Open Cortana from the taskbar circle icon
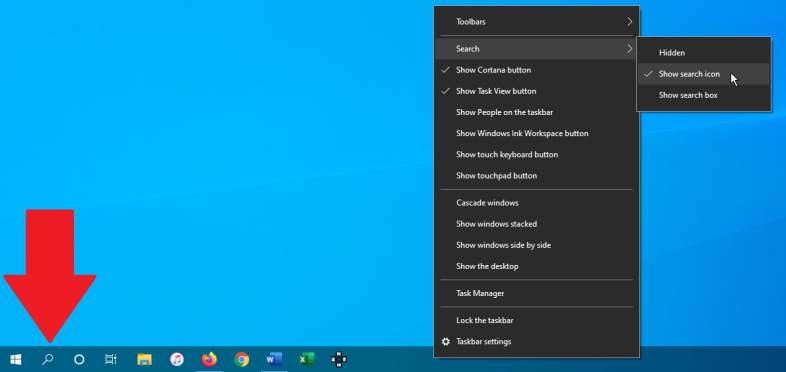 click(x=79, y=359)
